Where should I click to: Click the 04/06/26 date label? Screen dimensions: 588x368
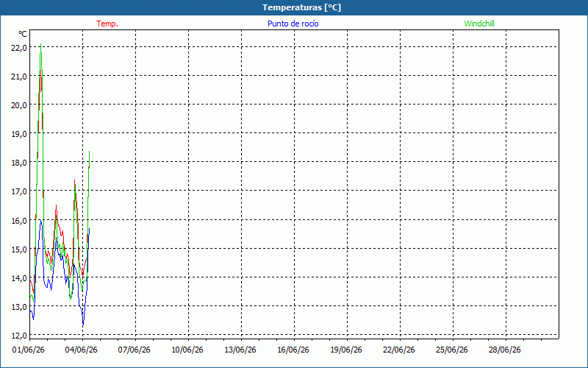click(82, 350)
